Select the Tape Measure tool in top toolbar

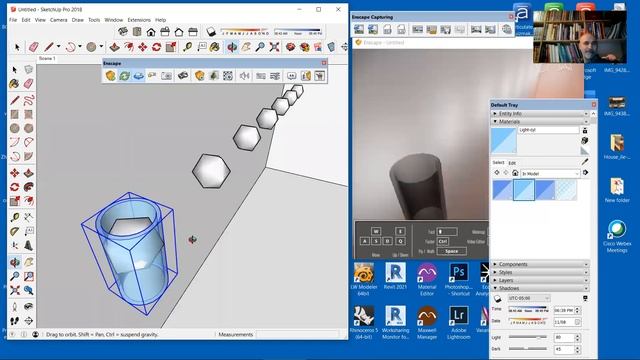pos(187,47)
